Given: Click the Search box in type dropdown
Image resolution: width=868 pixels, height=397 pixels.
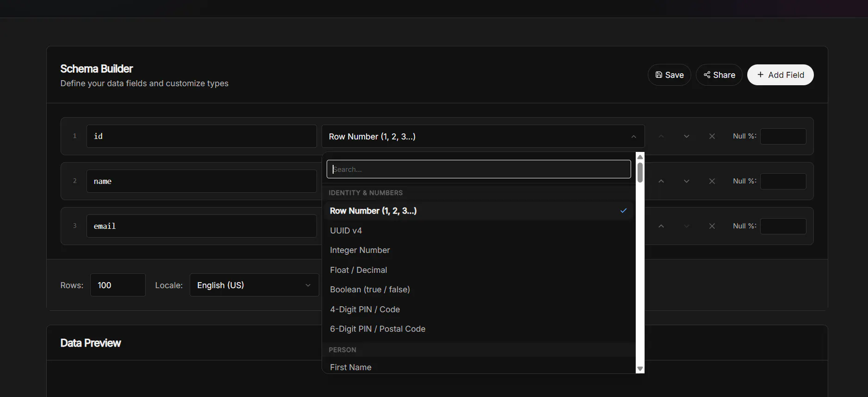Looking at the screenshot, I should tap(478, 169).
